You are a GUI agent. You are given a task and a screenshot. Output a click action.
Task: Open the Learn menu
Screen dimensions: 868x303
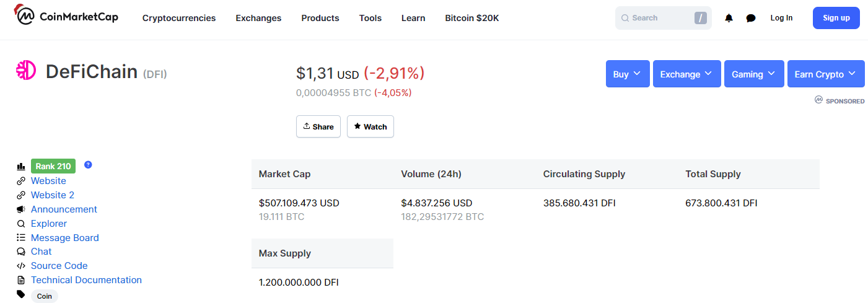413,18
